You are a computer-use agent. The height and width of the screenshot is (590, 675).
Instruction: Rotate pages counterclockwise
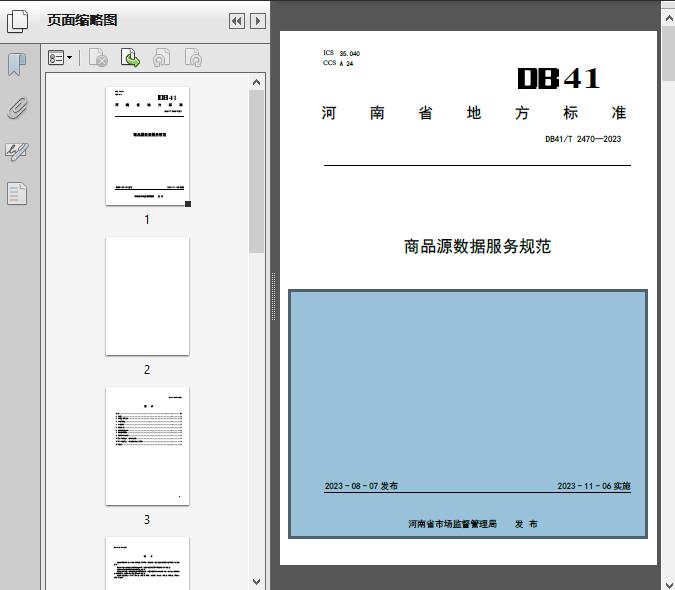click(161, 59)
